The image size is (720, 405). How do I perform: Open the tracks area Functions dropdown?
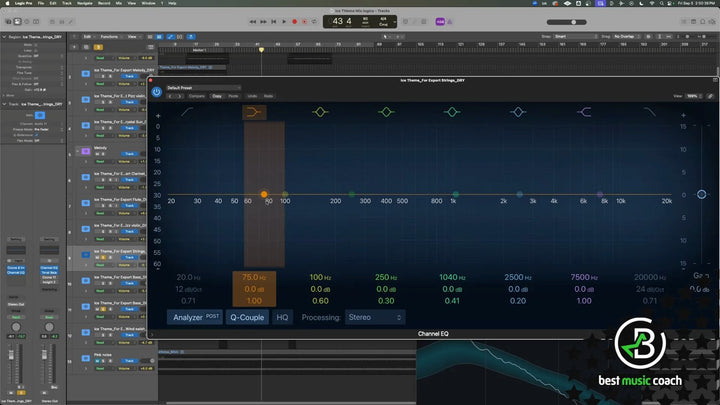tap(111, 36)
